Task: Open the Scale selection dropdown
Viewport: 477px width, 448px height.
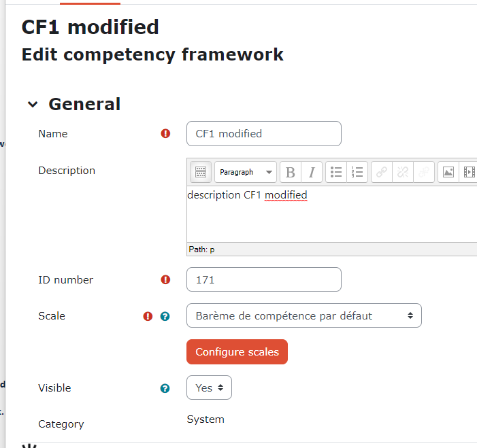Action: point(304,315)
